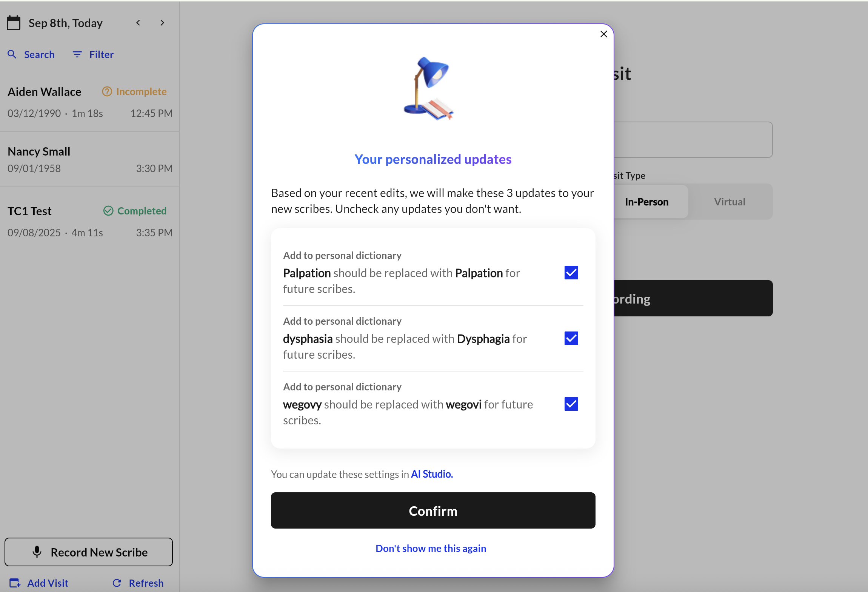Select the Virtual visit type

729,202
